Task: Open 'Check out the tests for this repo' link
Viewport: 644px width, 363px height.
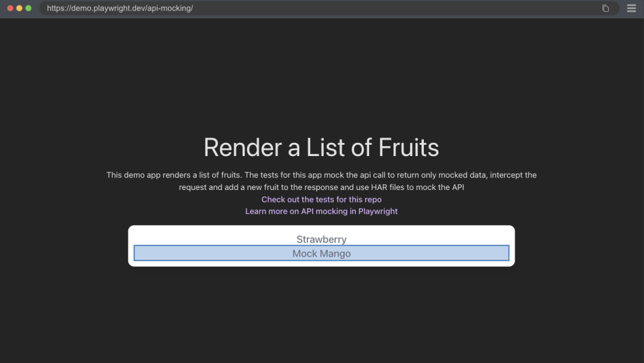Action: tap(321, 199)
